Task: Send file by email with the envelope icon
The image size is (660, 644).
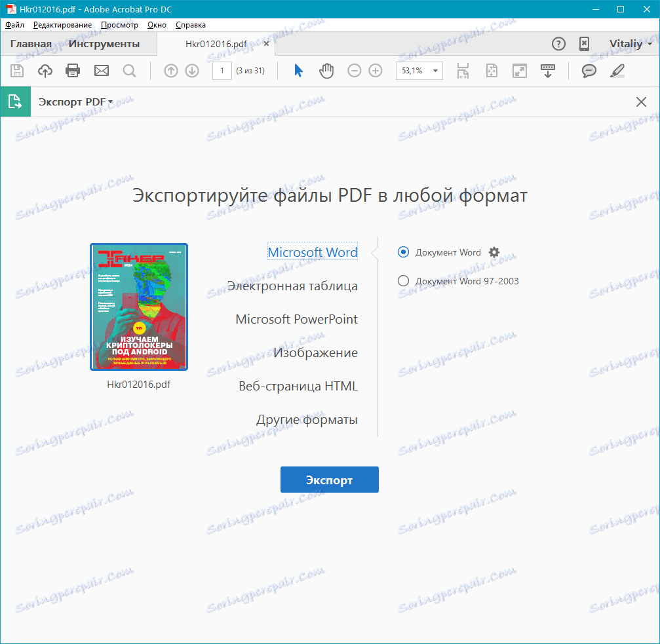Action: [x=102, y=71]
